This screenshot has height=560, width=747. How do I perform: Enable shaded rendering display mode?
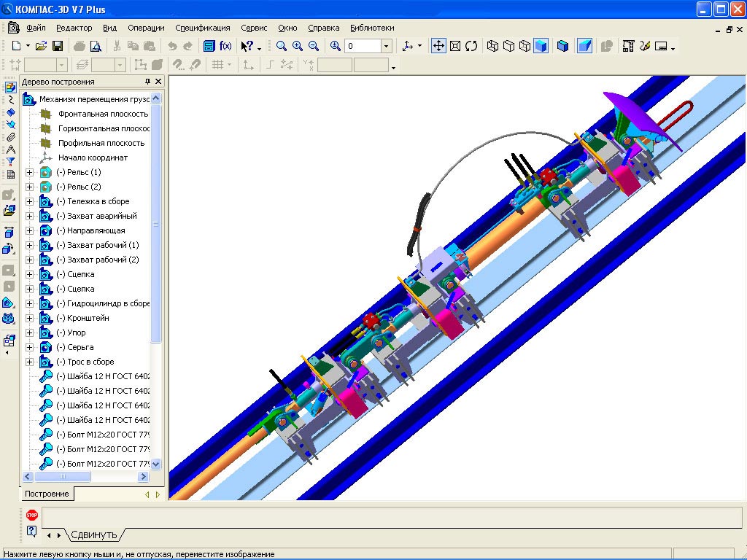click(x=541, y=46)
